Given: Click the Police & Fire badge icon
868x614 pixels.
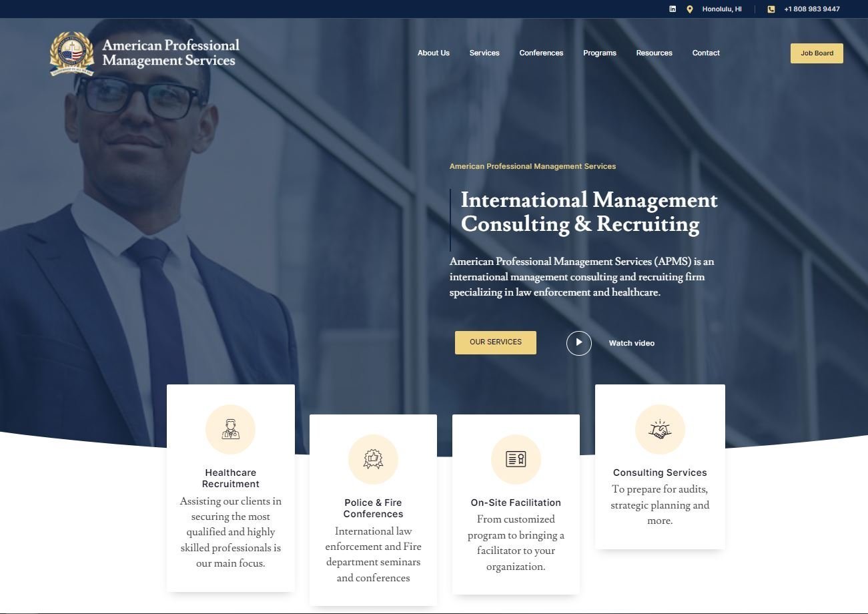Looking at the screenshot, I should 373,459.
